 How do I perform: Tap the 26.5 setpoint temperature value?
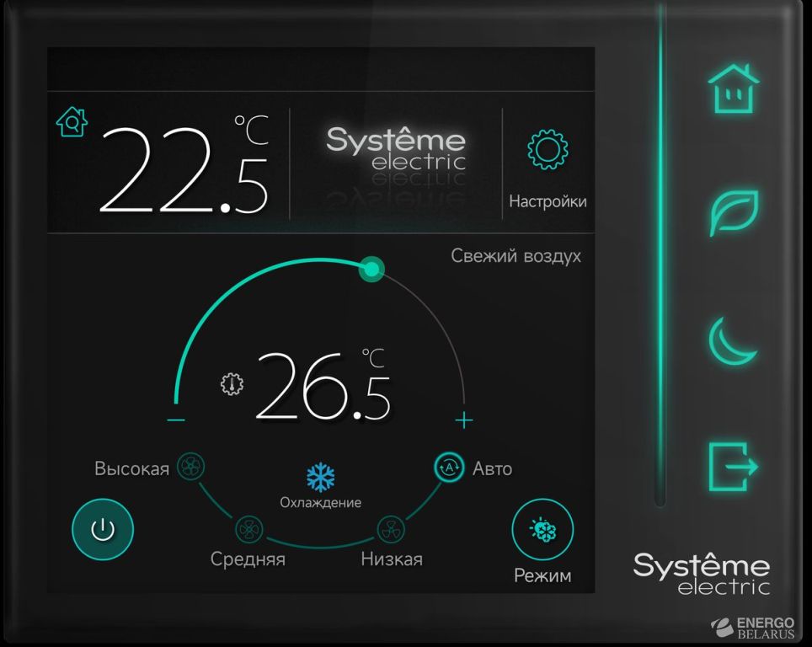click(323, 388)
